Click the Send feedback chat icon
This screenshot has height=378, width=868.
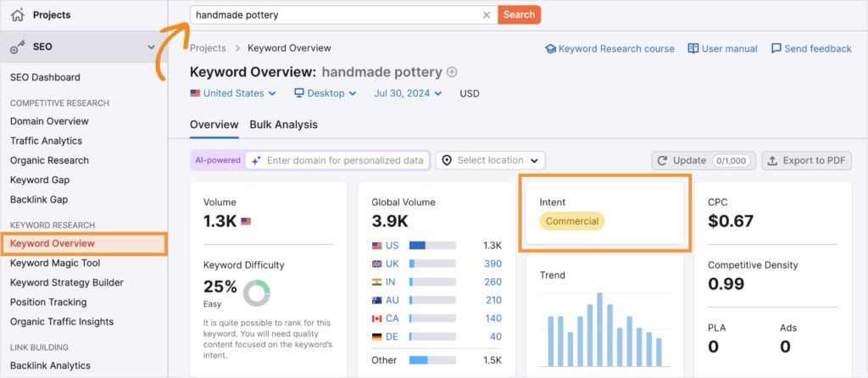click(776, 48)
